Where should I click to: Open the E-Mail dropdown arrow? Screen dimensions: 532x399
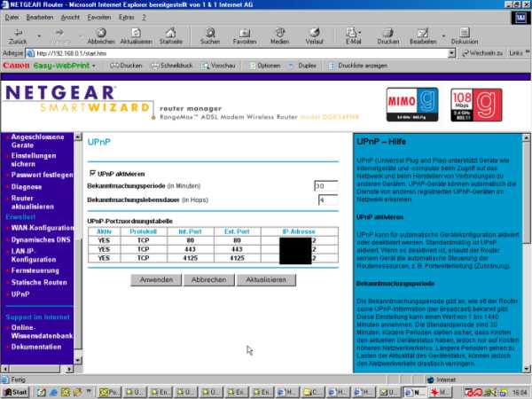[360, 33]
